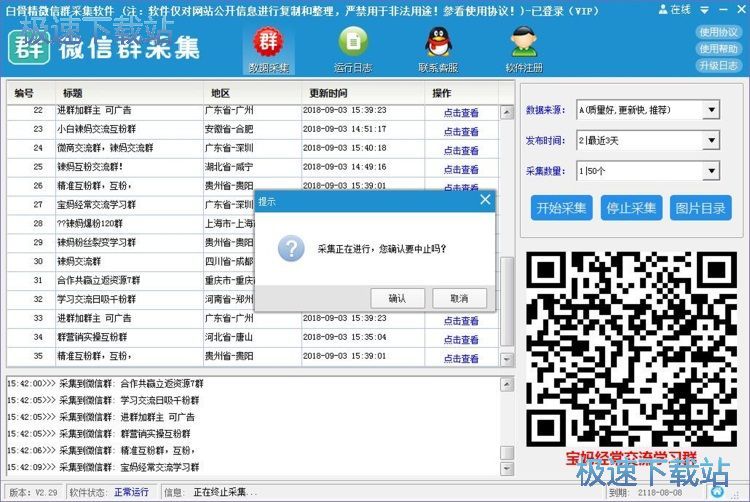Select row 30 辣妈交流群
The width and height of the screenshot is (750, 502).
point(130,262)
